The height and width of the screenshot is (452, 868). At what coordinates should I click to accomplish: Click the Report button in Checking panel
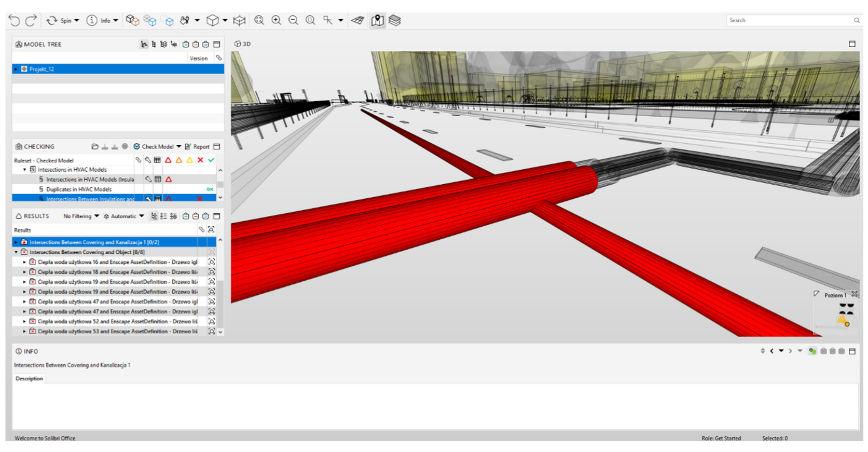pyautogui.click(x=197, y=147)
